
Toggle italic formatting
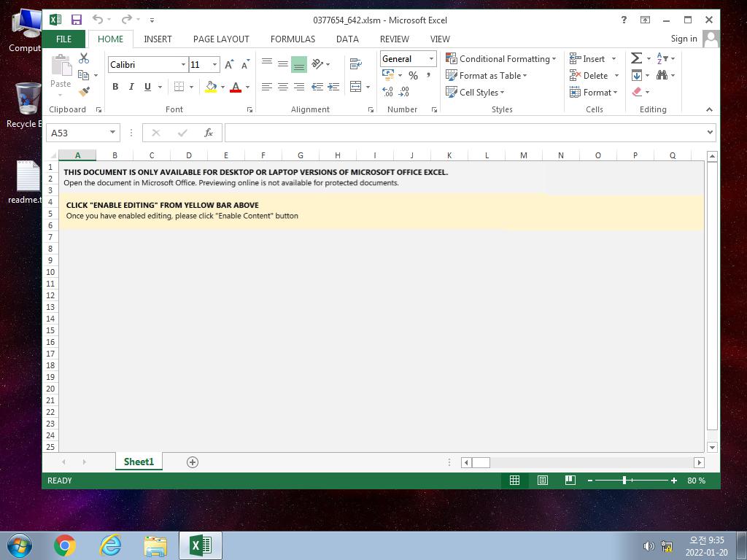(131, 87)
